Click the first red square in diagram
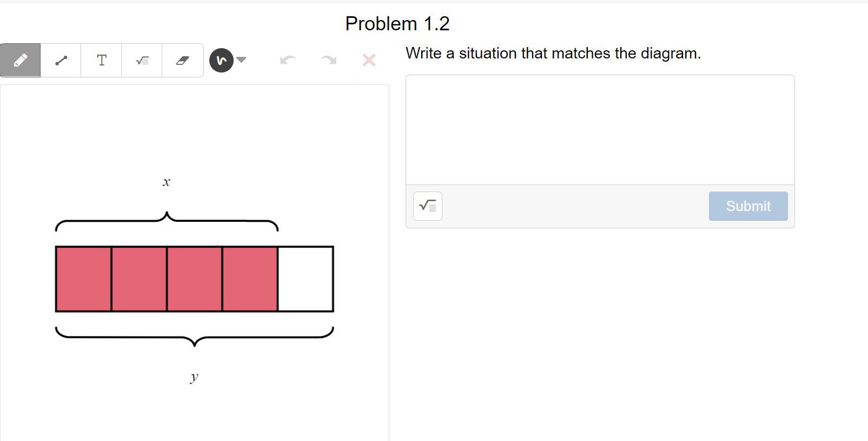This screenshot has height=441, width=868. (x=83, y=279)
